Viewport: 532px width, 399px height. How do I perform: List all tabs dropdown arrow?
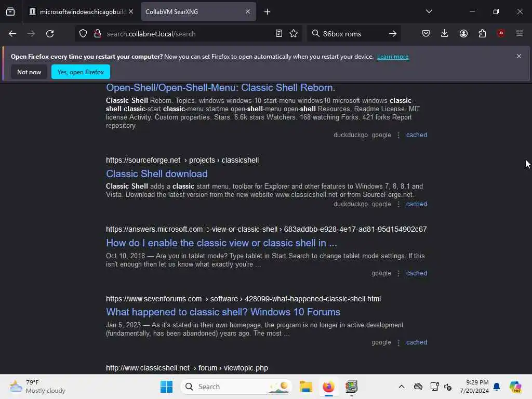(x=429, y=11)
